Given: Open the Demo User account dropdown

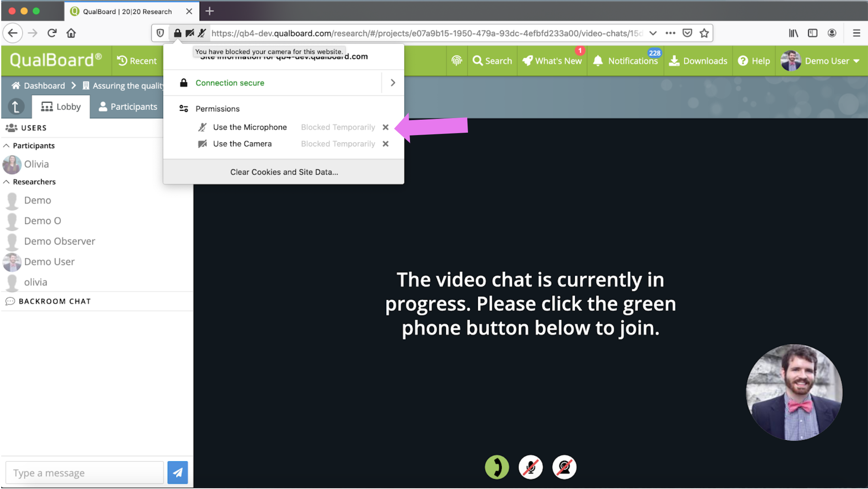Looking at the screenshot, I should [x=821, y=61].
